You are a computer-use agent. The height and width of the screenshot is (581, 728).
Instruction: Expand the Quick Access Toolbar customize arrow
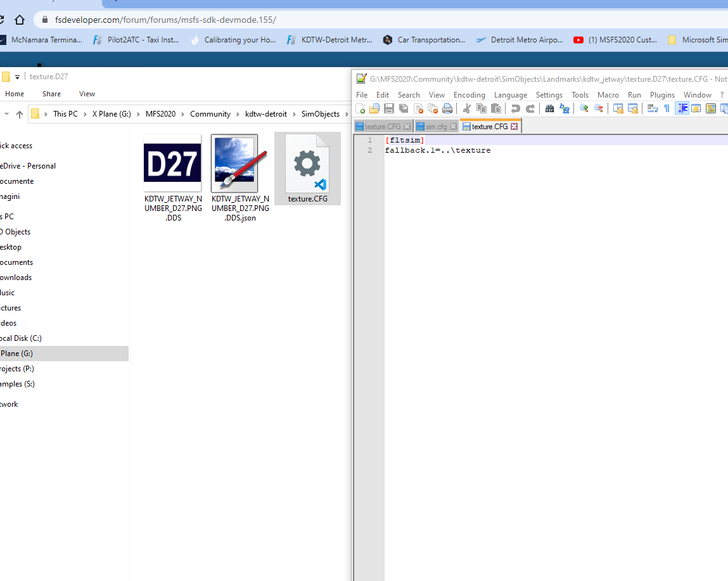click(18, 77)
